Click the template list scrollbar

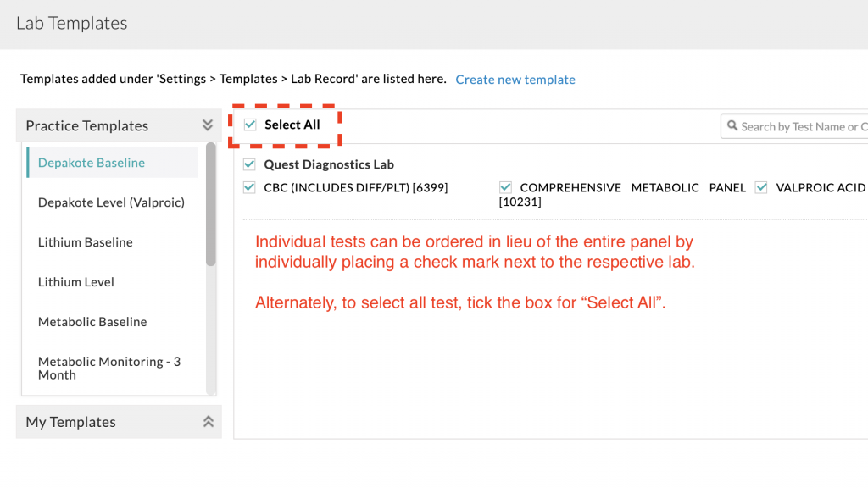211,203
